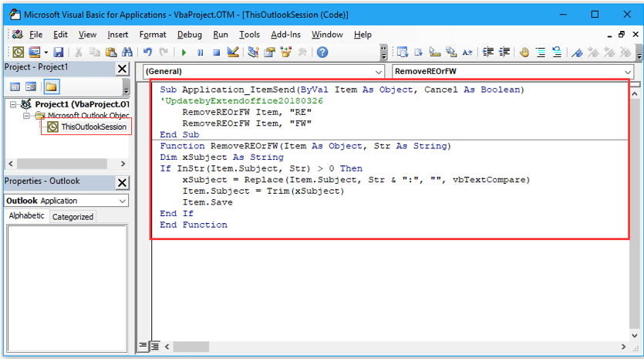
Task: Click Toggle Folders in Project panel
Action: pyautogui.click(x=52, y=87)
